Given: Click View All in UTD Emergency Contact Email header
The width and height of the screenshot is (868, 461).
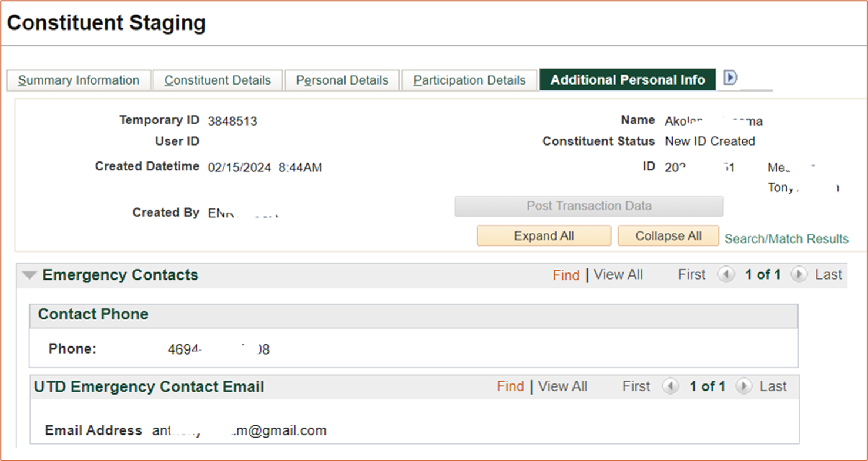Looking at the screenshot, I should pos(562,386).
